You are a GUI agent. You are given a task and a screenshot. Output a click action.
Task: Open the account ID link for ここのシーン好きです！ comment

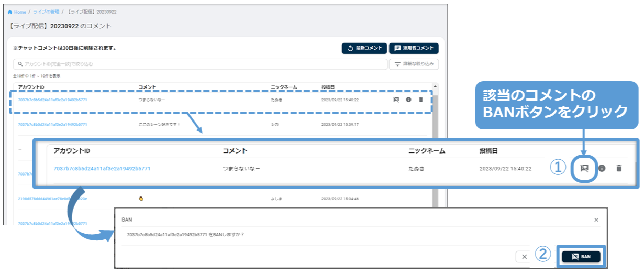[x=52, y=125]
